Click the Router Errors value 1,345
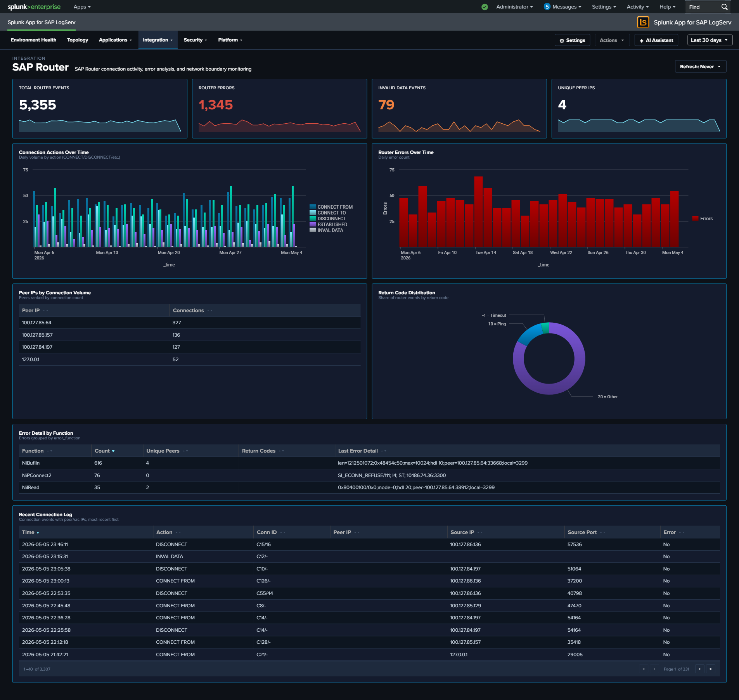The image size is (739, 700). coord(216,105)
